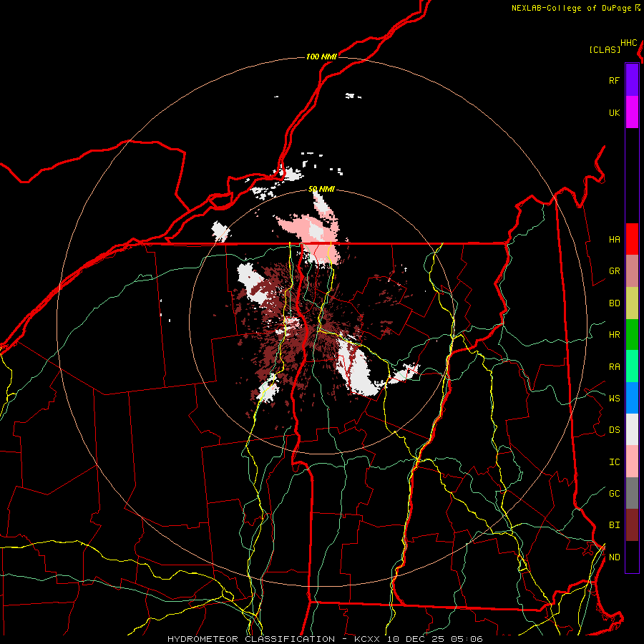Click the RA legend label

coord(614,367)
